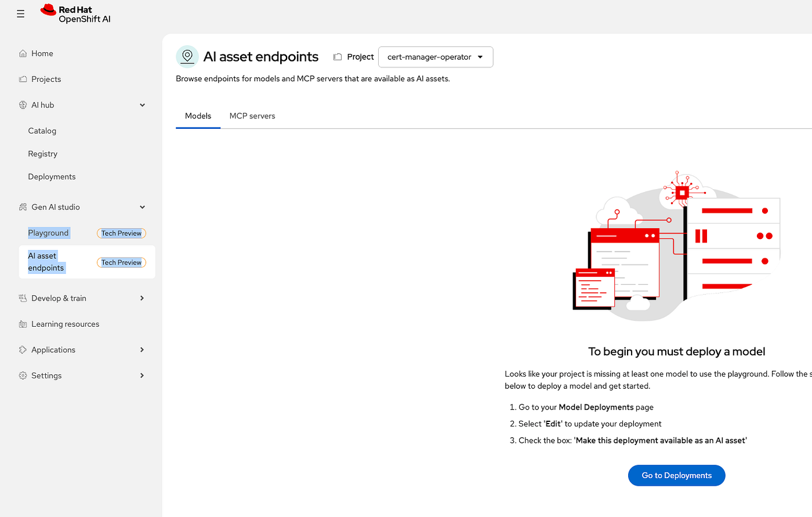This screenshot has width=812, height=517.
Task: Click the Gen AI studio icon
Action: (x=23, y=207)
